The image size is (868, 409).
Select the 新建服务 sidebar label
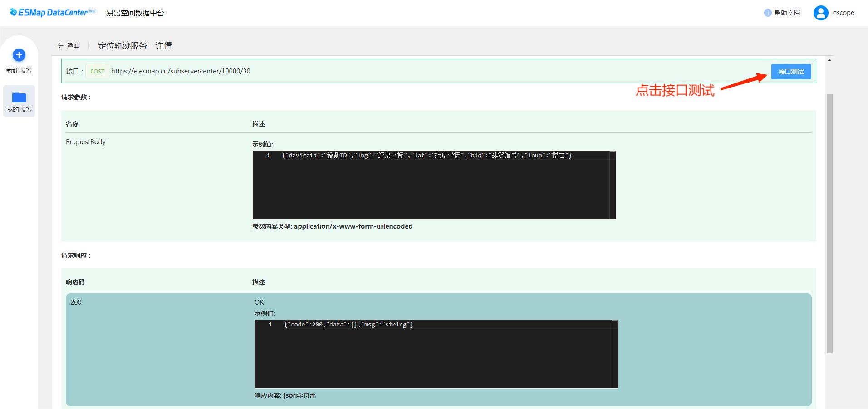tap(19, 70)
